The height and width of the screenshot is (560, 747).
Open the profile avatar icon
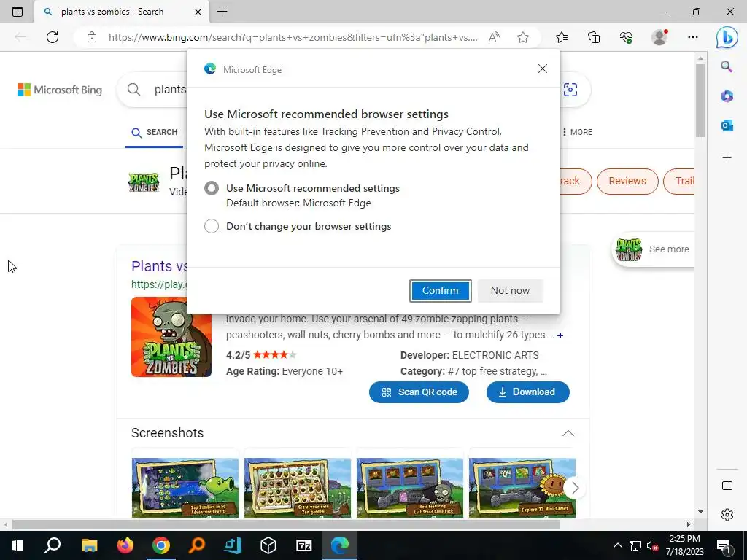click(659, 37)
